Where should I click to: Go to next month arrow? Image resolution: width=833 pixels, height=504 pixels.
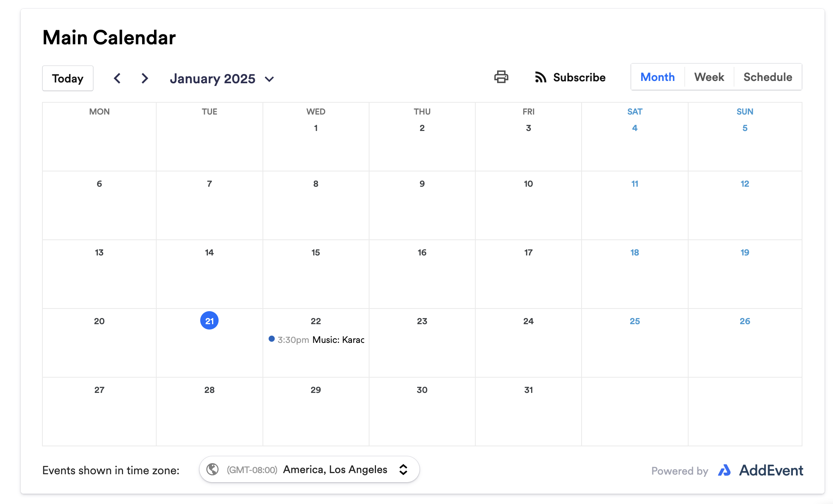[144, 78]
